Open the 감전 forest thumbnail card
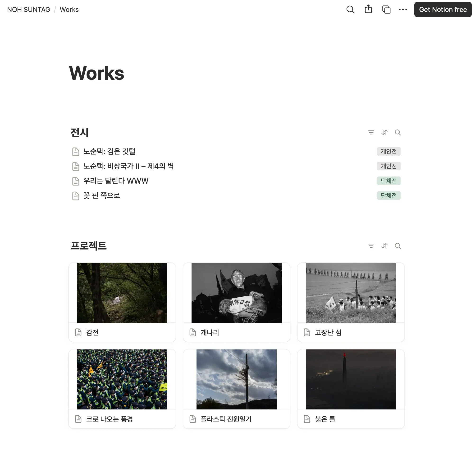Viewport: 476px width, 455px height. point(122,292)
